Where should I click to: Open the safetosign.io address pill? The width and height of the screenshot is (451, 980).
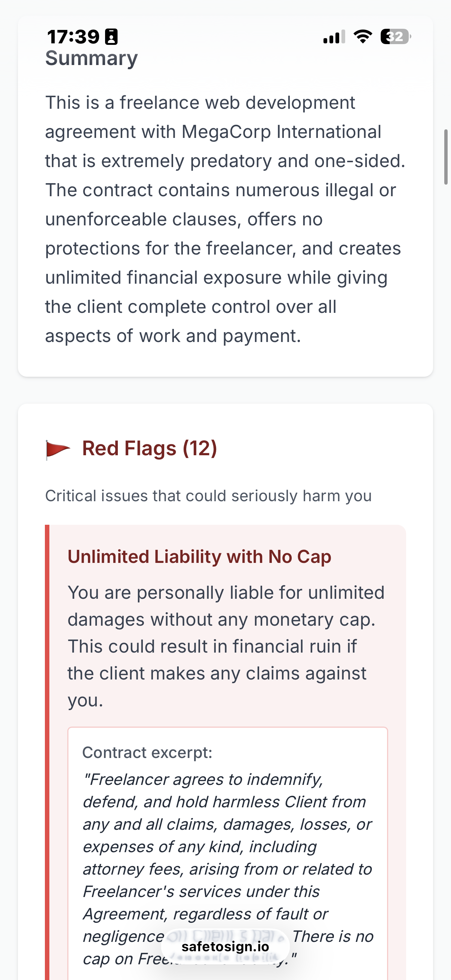click(x=225, y=946)
